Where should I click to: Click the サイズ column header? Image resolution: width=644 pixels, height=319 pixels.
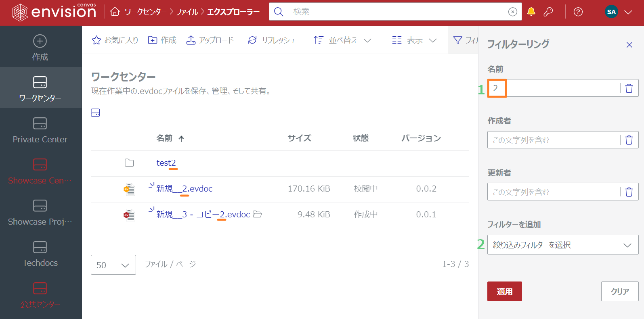coord(299,138)
